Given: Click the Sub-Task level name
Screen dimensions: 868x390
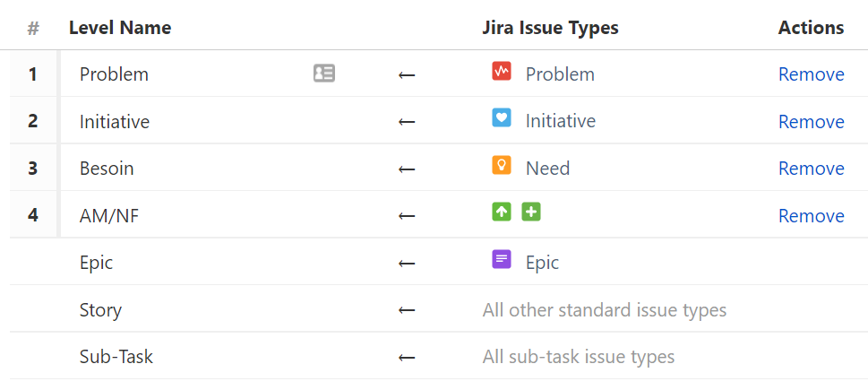Looking at the screenshot, I should click(x=116, y=356).
